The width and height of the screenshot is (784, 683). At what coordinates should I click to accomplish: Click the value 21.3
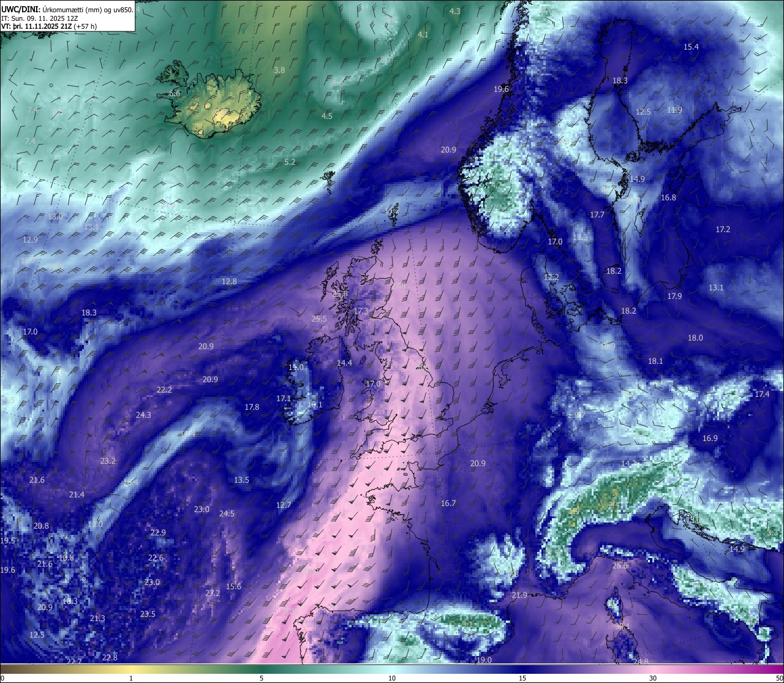pos(97,619)
